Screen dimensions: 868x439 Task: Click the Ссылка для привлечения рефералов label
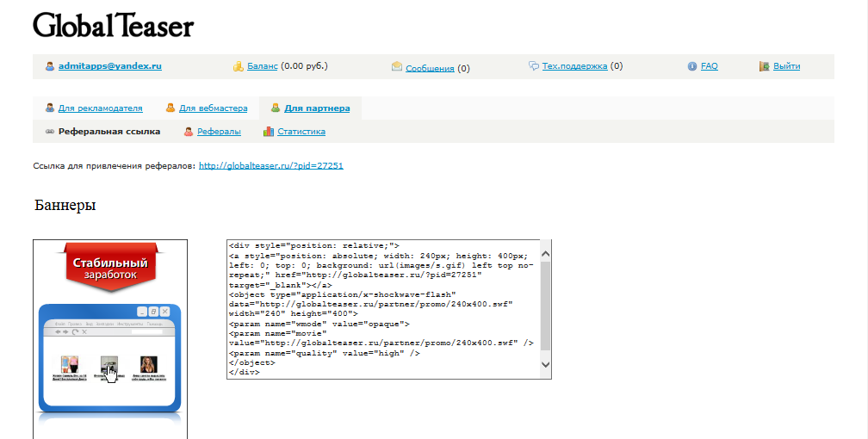point(115,165)
